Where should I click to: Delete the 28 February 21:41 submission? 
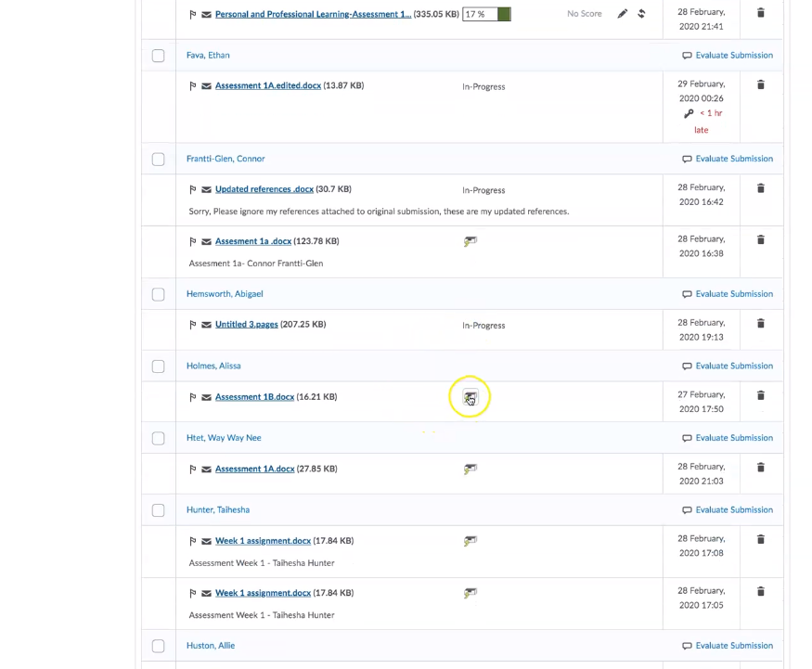coord(761,13)
